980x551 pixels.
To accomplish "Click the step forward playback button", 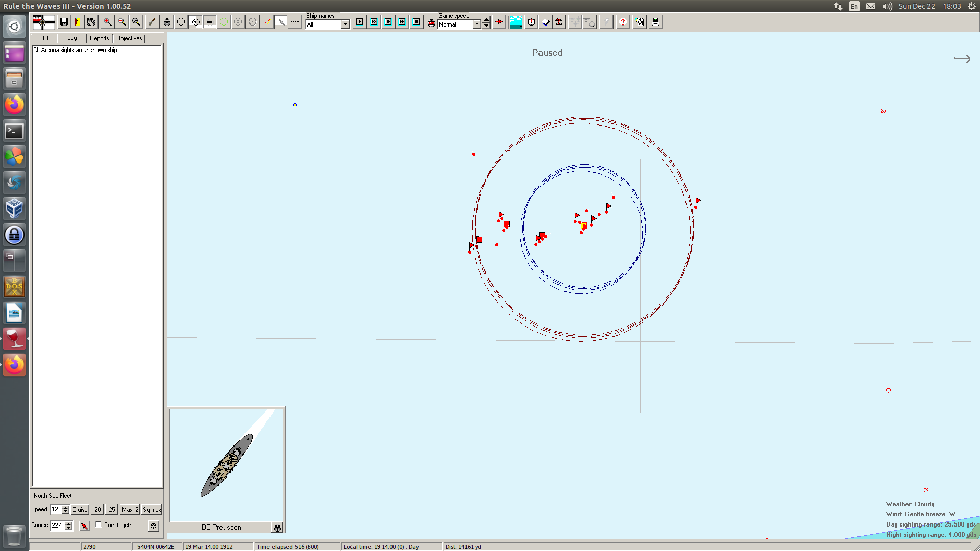I will [388, 22].
